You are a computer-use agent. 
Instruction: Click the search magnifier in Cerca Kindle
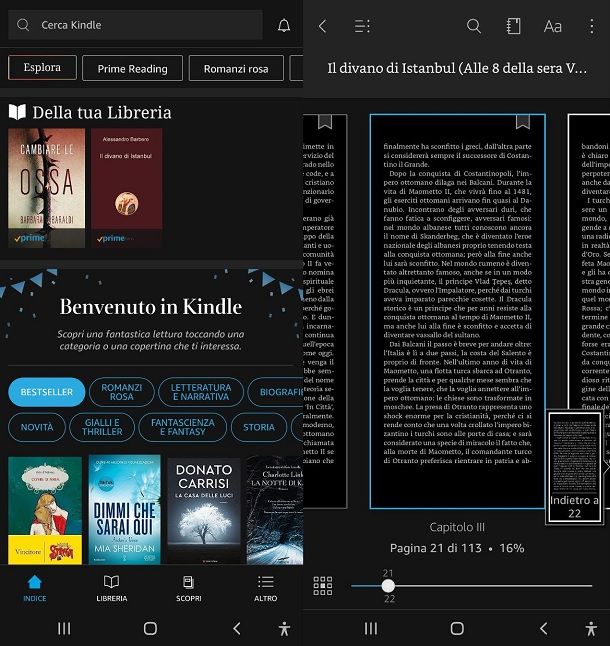pos(23,25)
